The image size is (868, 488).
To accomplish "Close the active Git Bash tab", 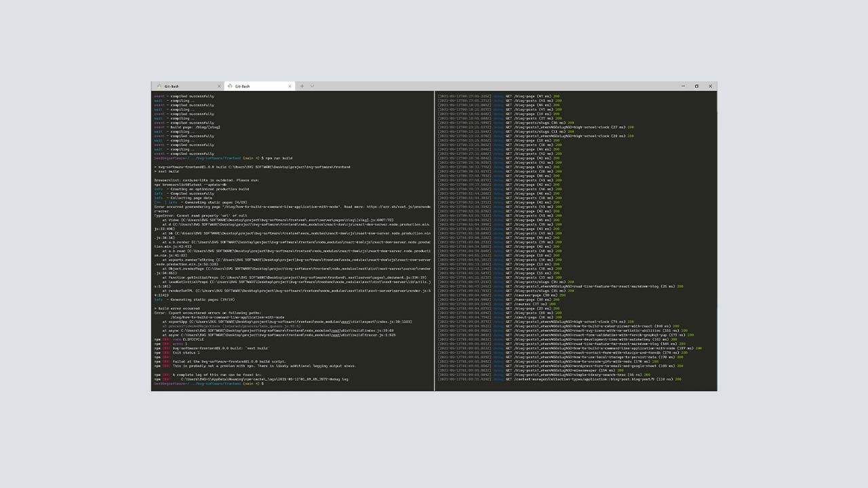I will [x=290, y=86].
